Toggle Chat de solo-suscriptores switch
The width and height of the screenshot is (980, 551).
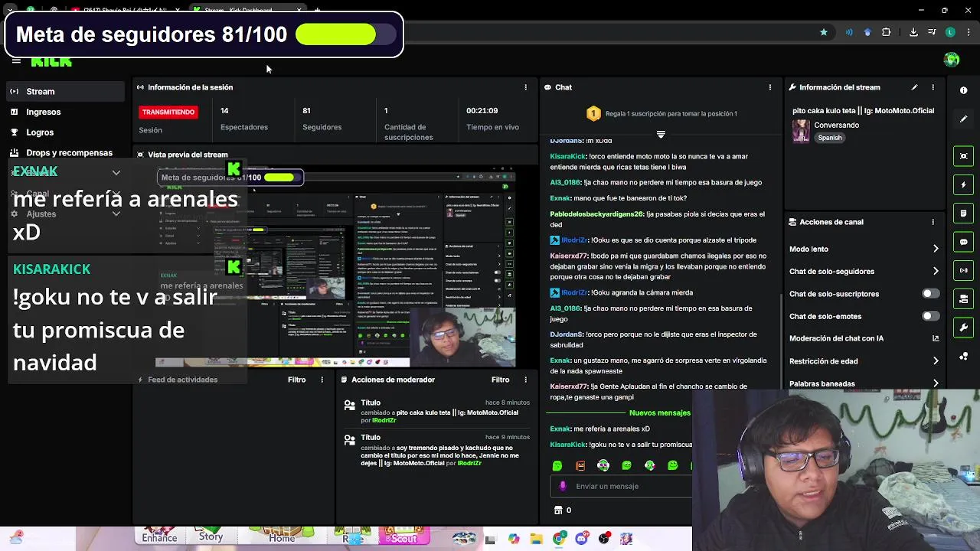(930, 294)
